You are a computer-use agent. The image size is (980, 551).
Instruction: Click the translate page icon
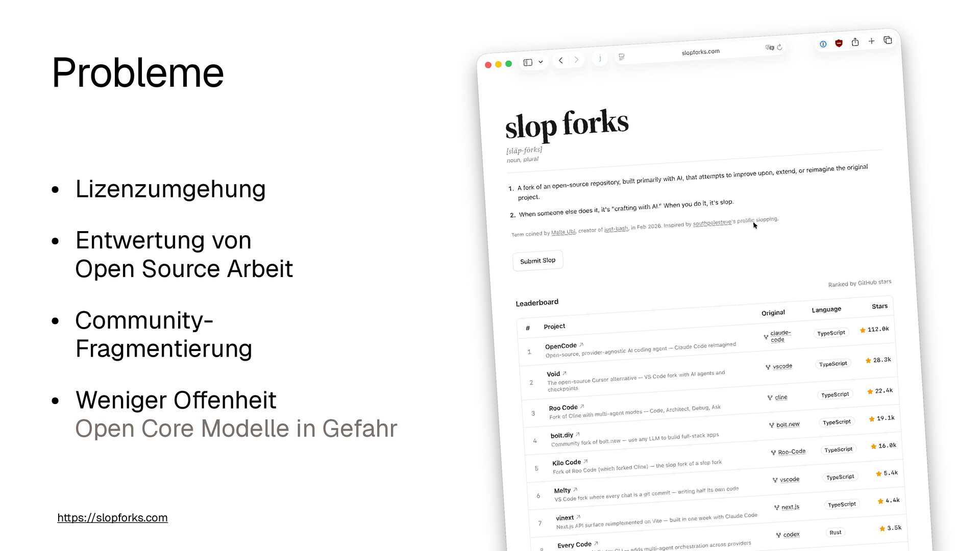coord(769,47)
